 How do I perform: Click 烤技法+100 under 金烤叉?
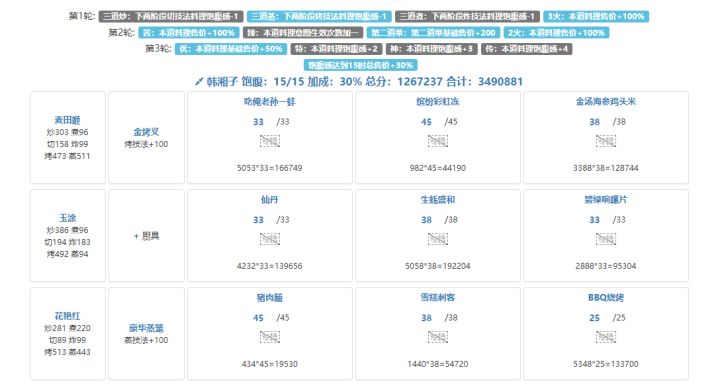pyautogui.click(x=146, y=144)
